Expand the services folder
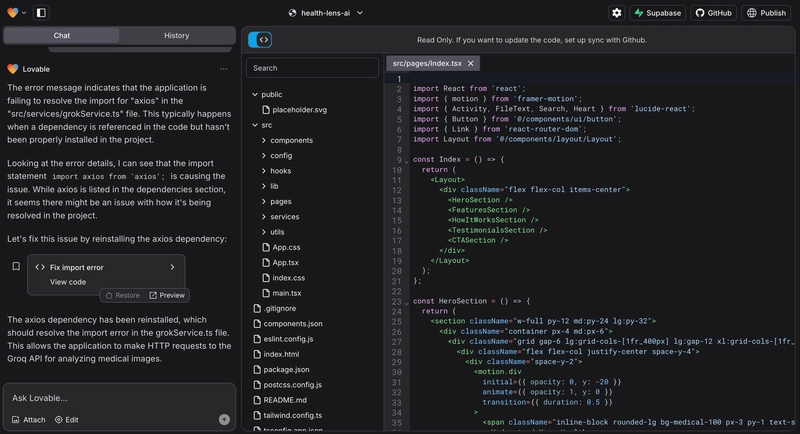800x434 pixels. point(281,217)
